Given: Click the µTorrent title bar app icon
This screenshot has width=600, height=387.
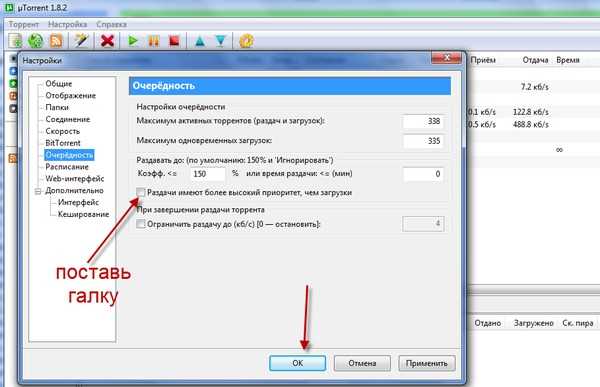Looking at the screenshot, I should coord(9,7).
